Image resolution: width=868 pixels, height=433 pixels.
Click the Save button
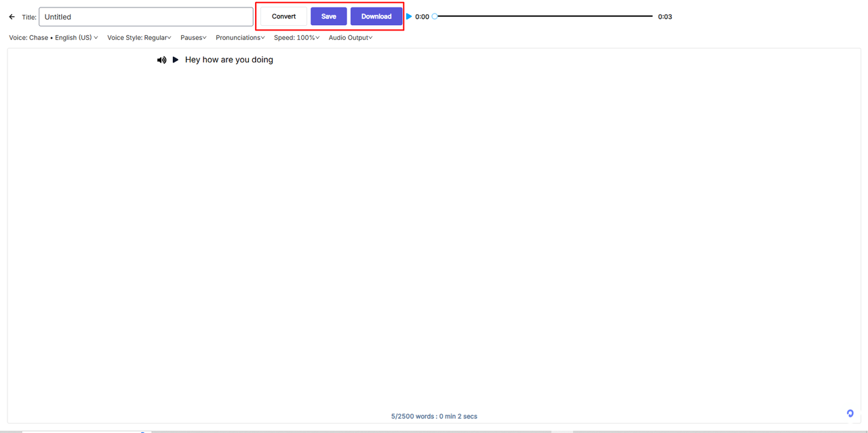point(329,16)
